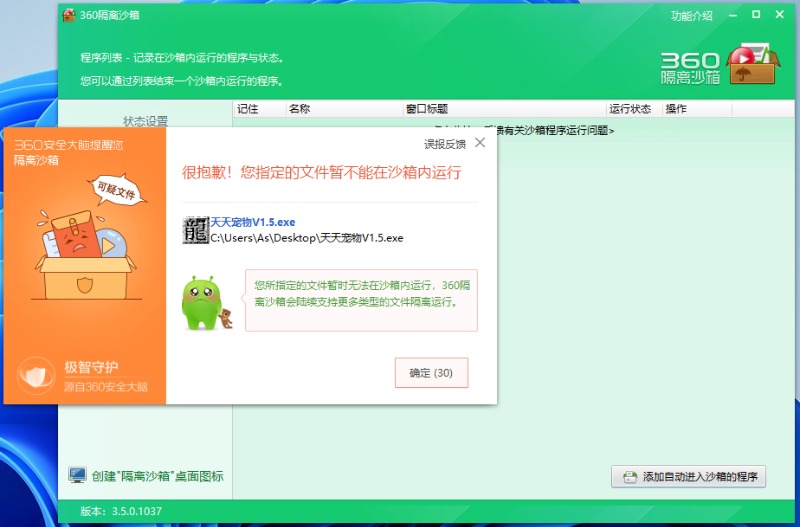
Task: Click 添加自动进入沙箱的程序 button
Action: coord(688,477)
